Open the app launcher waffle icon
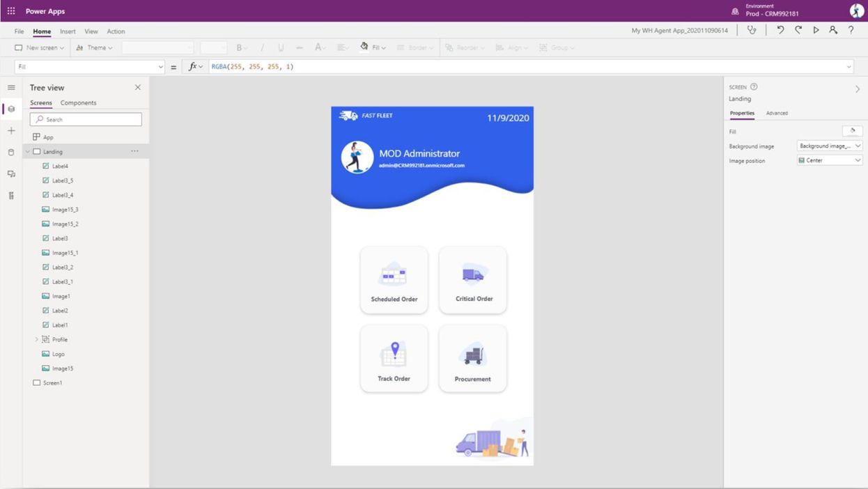868x489 pixels. tap(11, 11)
